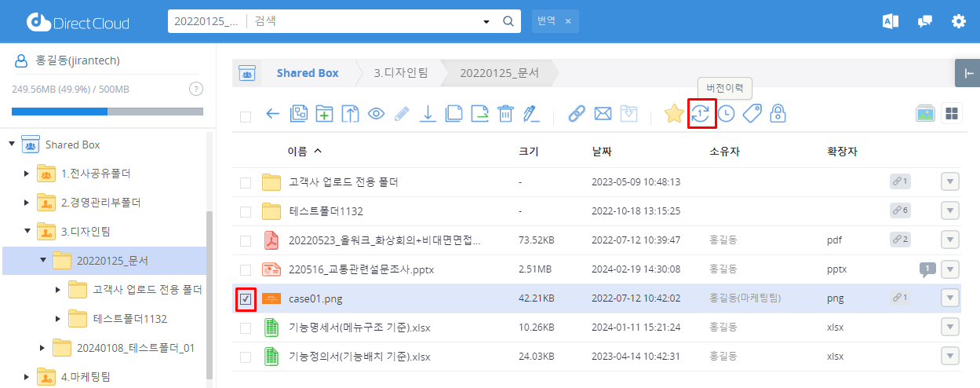Click the star favorites icon
980x388 pixels.
[x=673, y=114]
